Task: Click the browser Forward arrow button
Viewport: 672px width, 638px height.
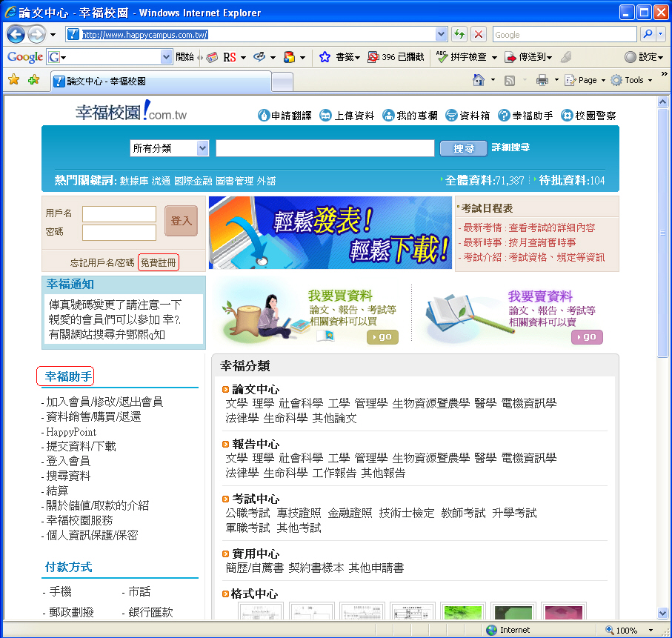Action: [36, 34]
